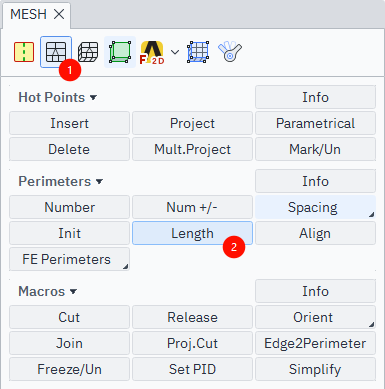The height and width of the screenshot is (389, 385).
Task: Select the yellow dashed-line topology icon
Action: (24, 52)
